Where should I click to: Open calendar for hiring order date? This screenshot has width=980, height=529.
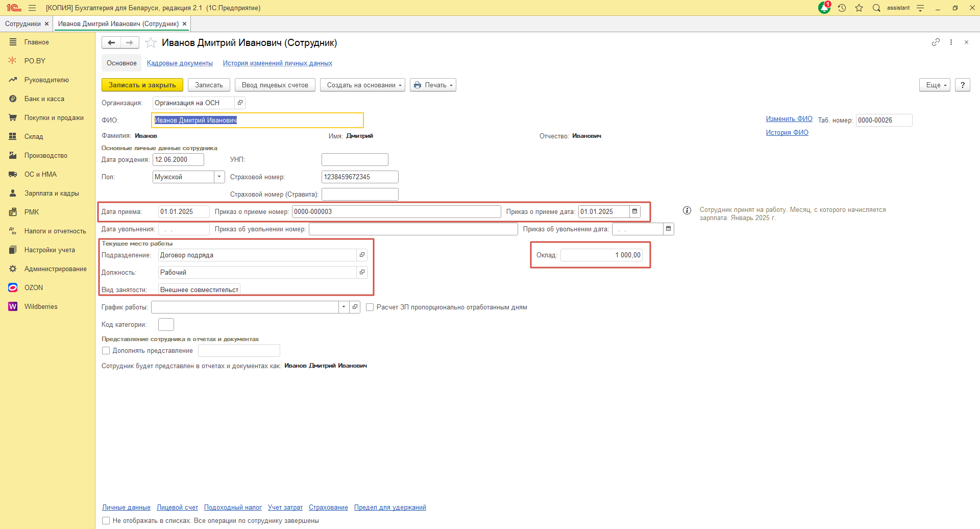634,211
